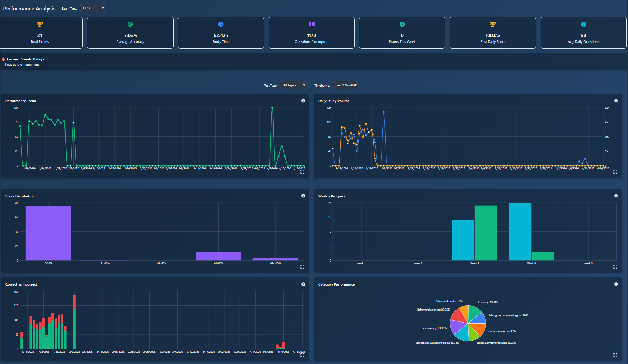Select the clock icon above Study Time
Viewport: 628px width, 364px height.
221,24
